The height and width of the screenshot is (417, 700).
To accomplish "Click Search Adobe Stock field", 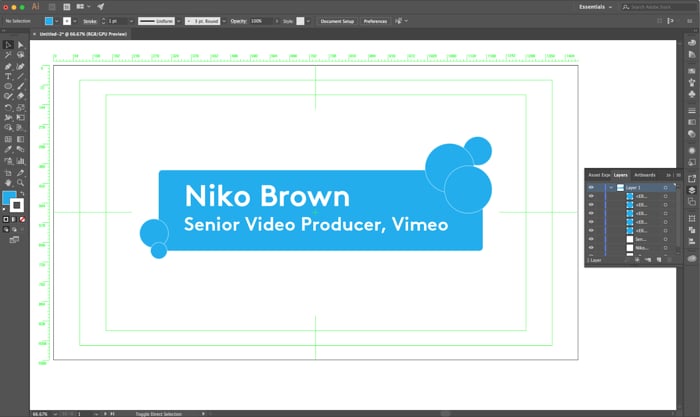I will (x=659, y=7).
